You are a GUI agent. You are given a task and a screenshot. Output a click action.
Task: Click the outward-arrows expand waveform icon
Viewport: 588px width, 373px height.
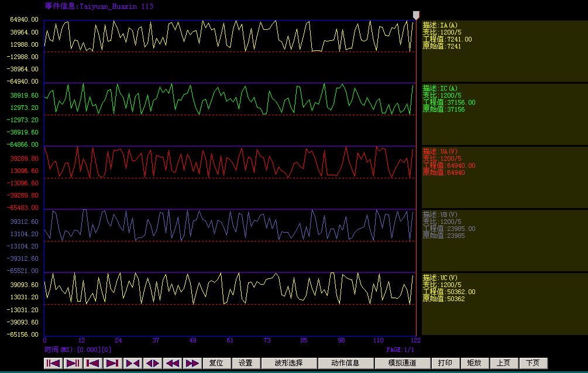[x=152, y=363]
